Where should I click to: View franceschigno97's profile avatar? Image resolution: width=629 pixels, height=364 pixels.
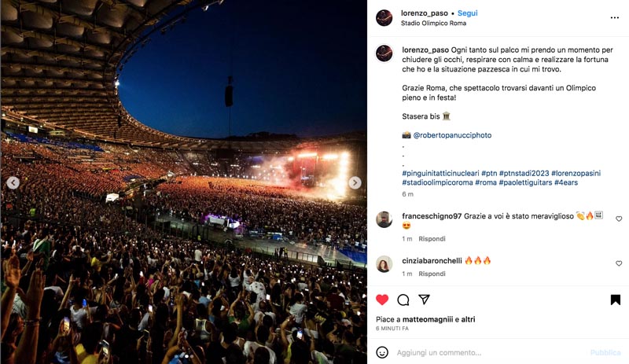coord(384,219)
